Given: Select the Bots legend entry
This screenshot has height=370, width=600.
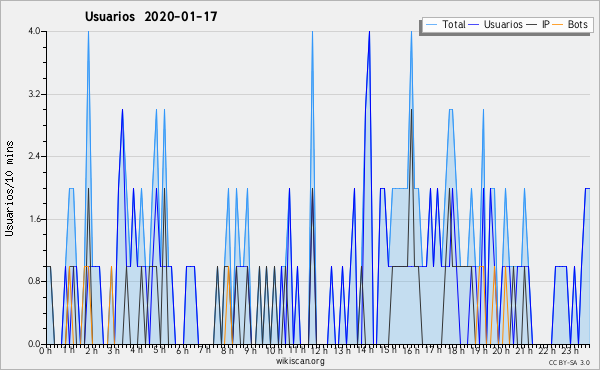Looking at the screenshot, I should [570, 24].
